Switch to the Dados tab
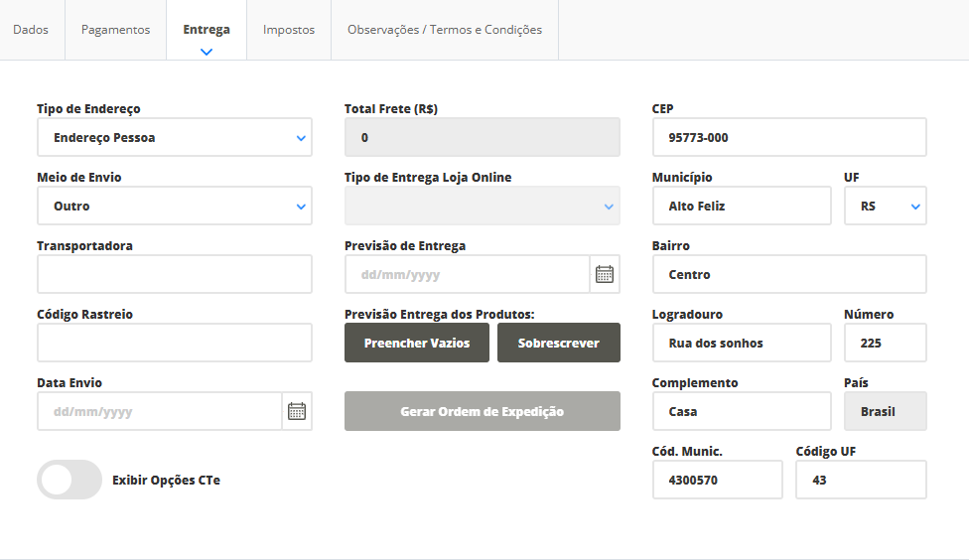 [x=31, y=30]
